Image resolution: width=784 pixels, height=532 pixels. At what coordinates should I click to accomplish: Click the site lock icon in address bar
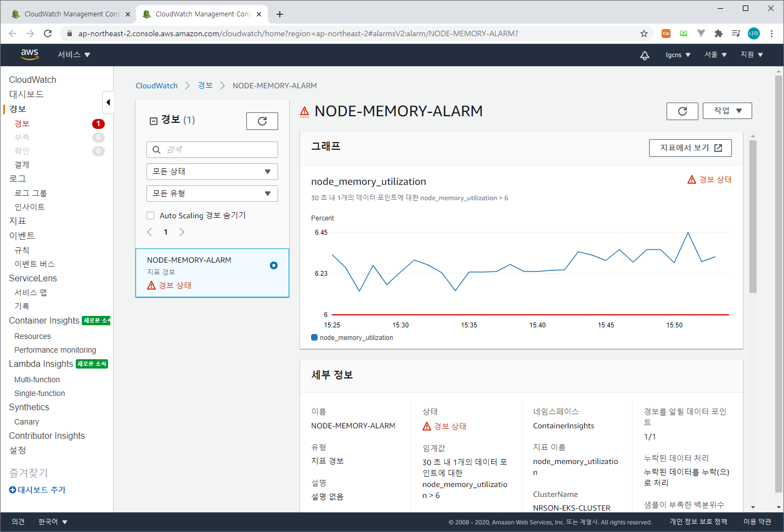click(x=69, y=33)
